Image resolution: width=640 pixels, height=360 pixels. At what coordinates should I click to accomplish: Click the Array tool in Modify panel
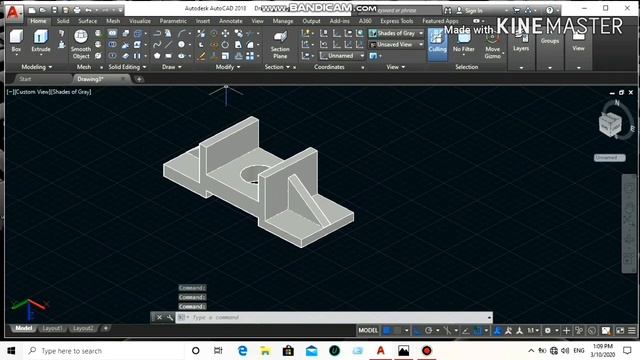(250, 56)
